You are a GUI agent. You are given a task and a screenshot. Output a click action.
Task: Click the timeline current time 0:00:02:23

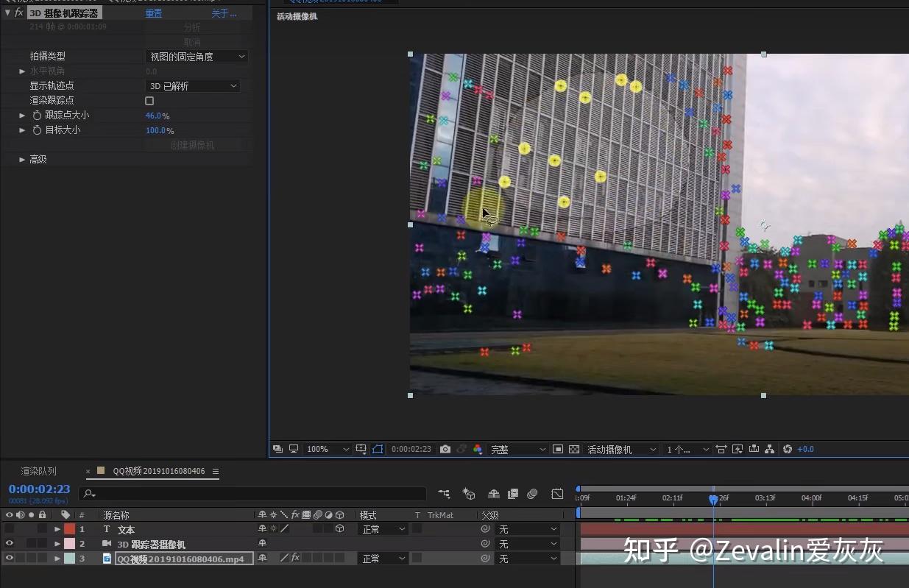[x=39, y=489]
